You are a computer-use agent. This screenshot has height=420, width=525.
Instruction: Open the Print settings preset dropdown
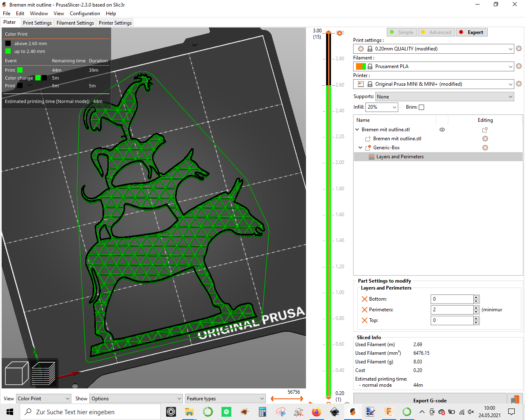[x=434, y=49]
